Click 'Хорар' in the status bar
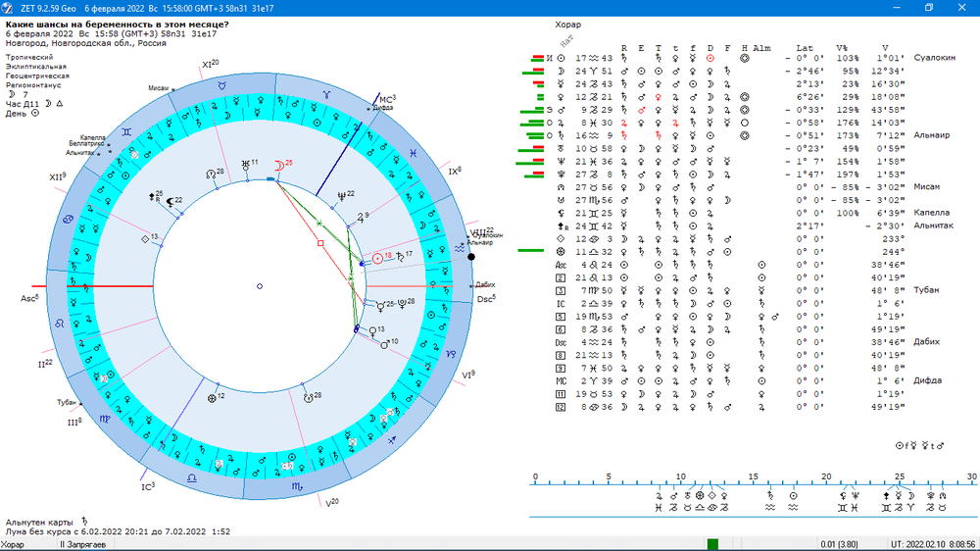 click(13, 545)
